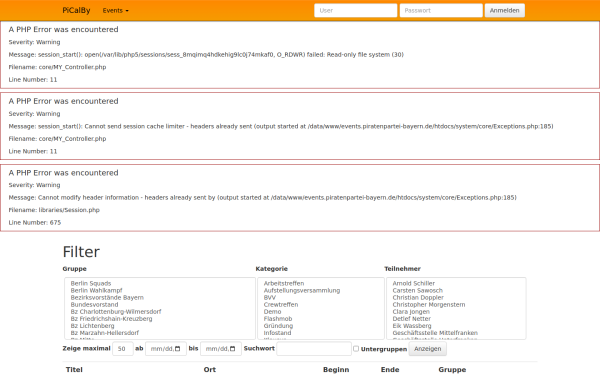Select Demo category
This screenshot has height=375, width=600.
272,312
